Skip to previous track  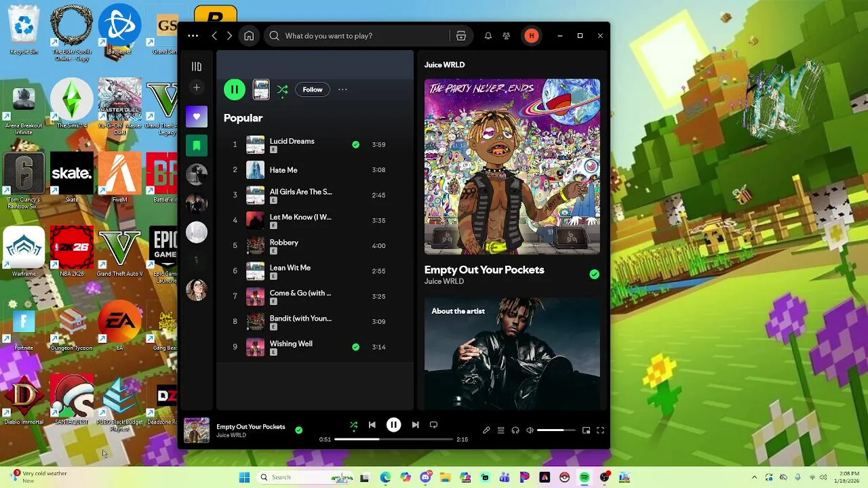click(x=372, y=425)
